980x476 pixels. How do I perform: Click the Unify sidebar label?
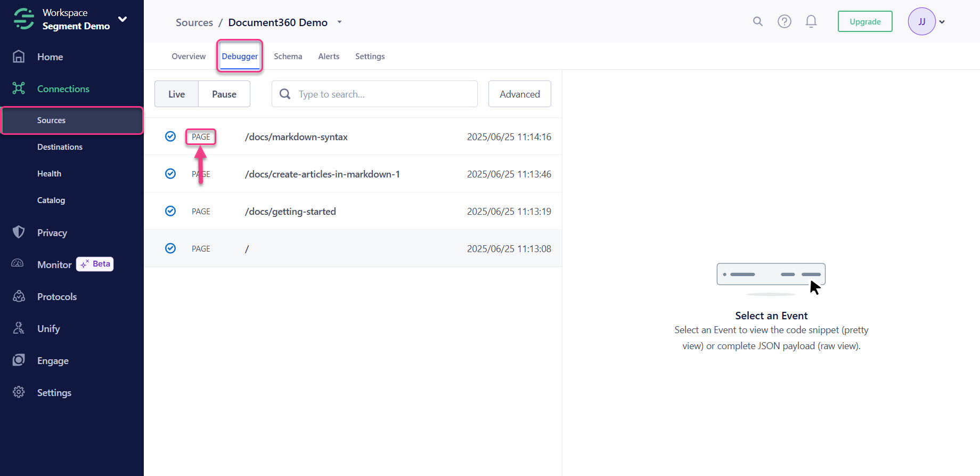[48, 329]
